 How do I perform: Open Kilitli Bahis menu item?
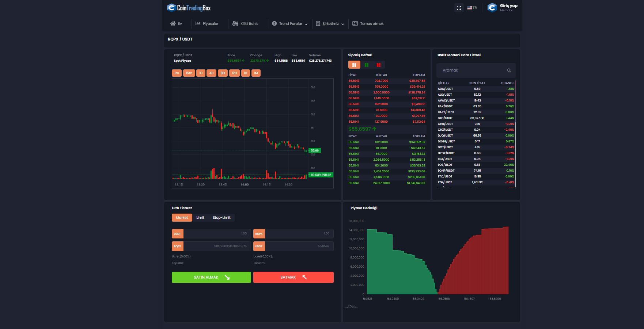pyautogui.click(x=245, y=24)
